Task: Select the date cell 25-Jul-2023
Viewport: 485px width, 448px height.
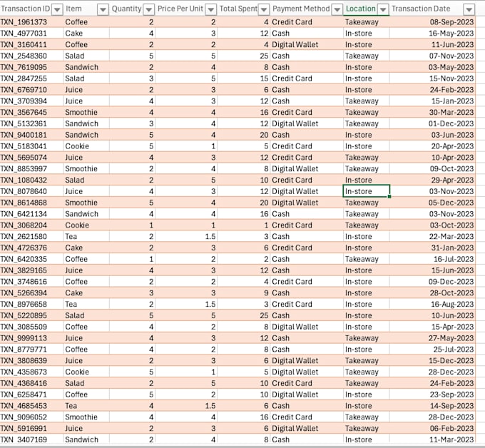Action: coord(432,350)
